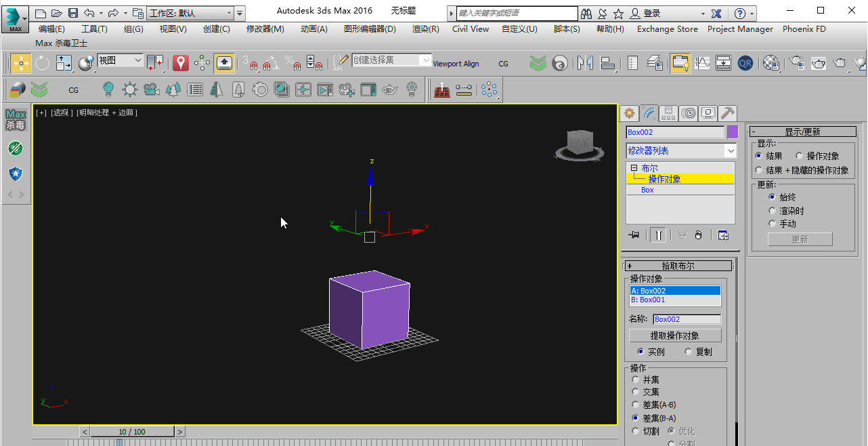Open the Utilities hammer panel
Screen dimensions: 868x446
728,113
